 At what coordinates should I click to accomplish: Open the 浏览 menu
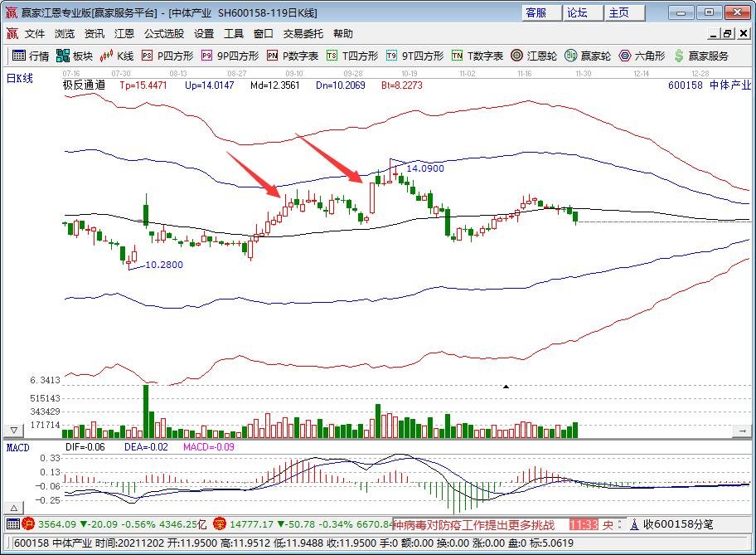[x=65, y=33]
